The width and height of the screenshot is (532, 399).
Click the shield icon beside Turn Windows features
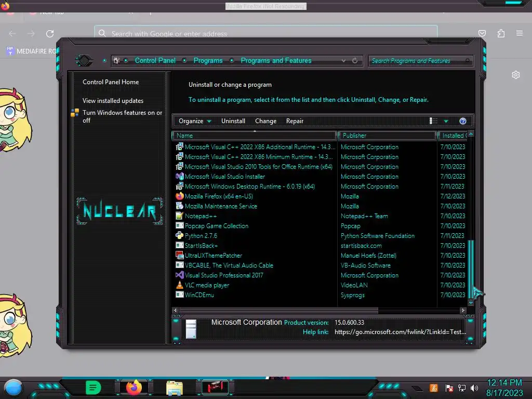click(75, 113)
